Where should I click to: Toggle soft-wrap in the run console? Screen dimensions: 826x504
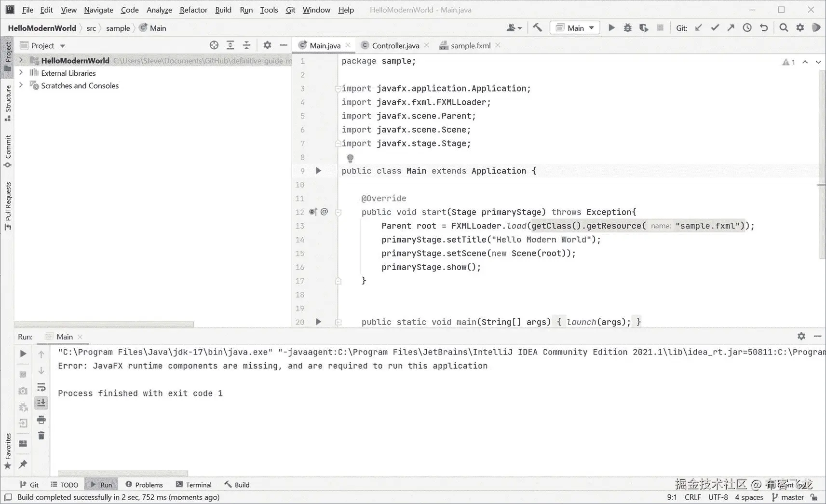[41, 387]
